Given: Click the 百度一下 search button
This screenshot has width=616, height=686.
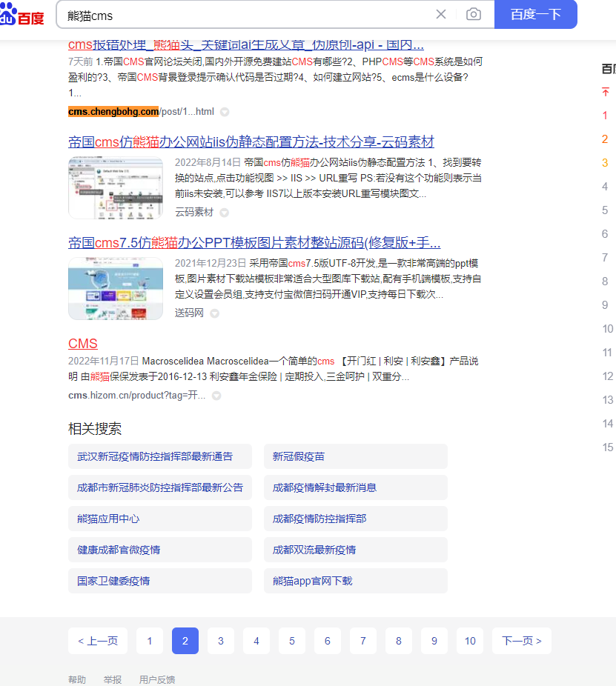Looking at the screenshot, I should [x=536, y=14].
